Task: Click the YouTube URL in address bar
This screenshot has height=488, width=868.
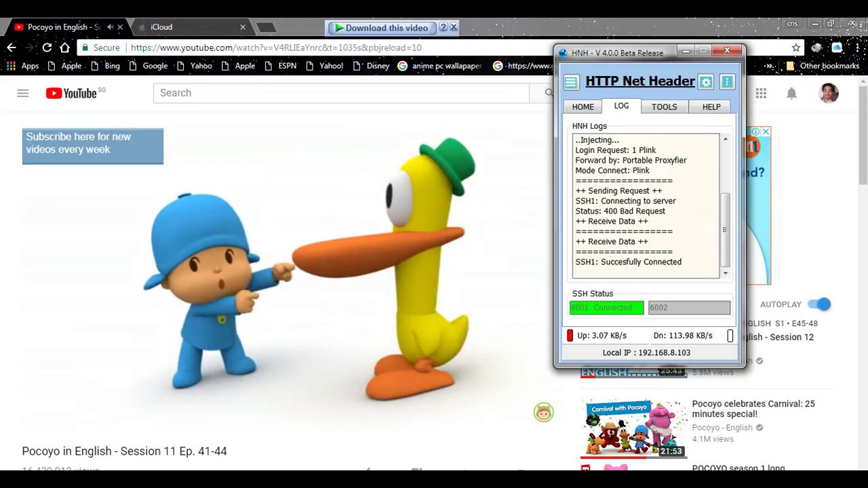Action: click(x=276, y=47)
